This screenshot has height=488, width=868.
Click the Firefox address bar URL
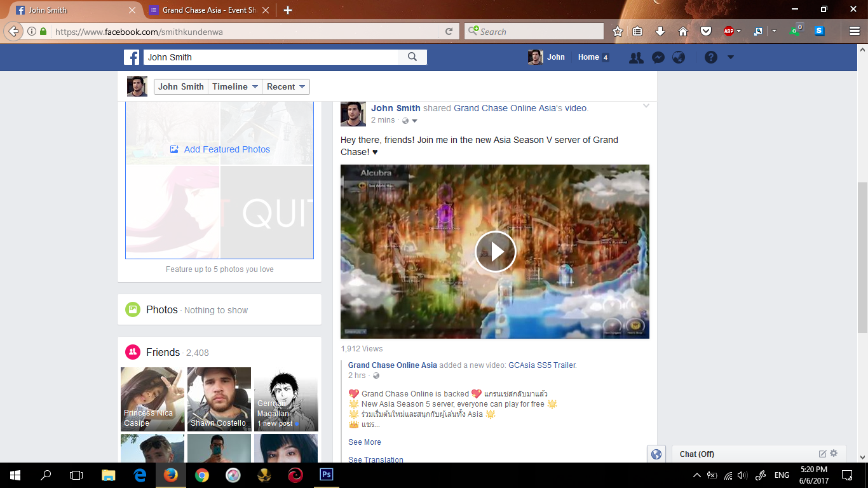click(139, 31)
